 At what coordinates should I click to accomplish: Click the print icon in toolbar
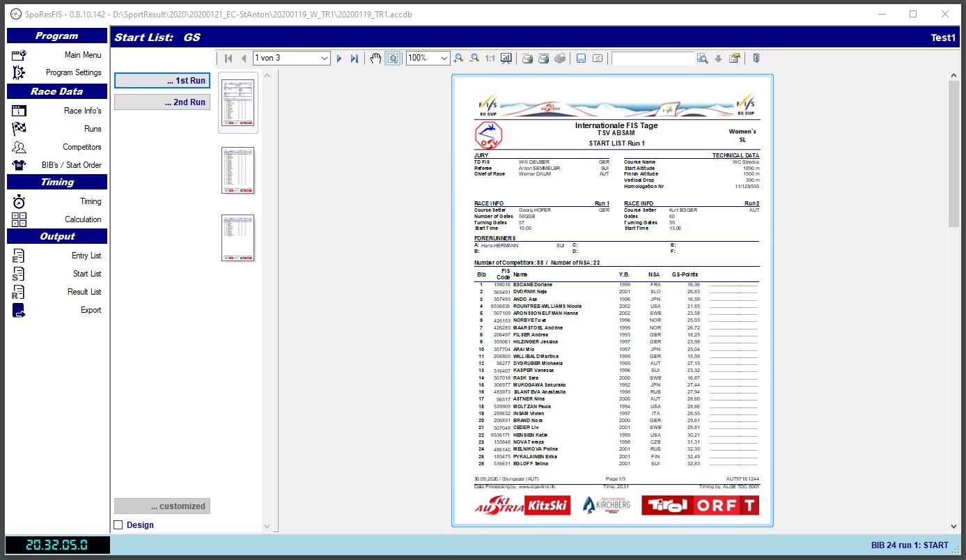click(528, 59)
